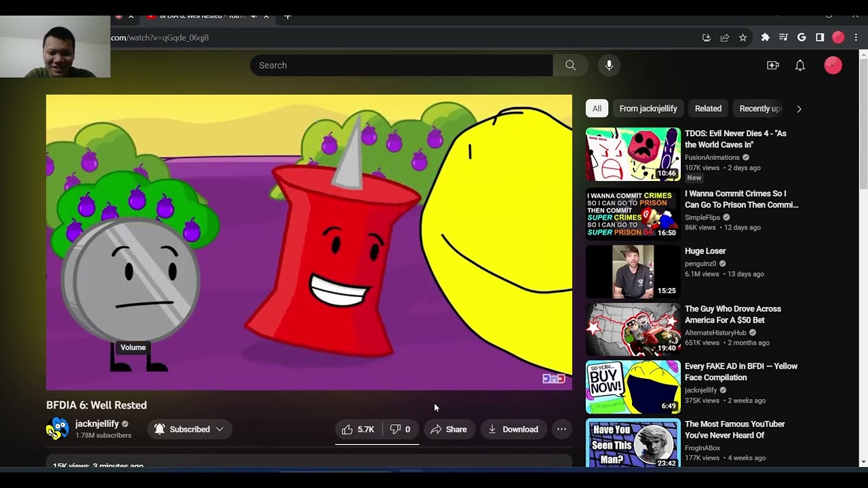Screen dimensions: 868x488
Task: Open more actions ellipsis menu
Action: click(x=561, y=429)
